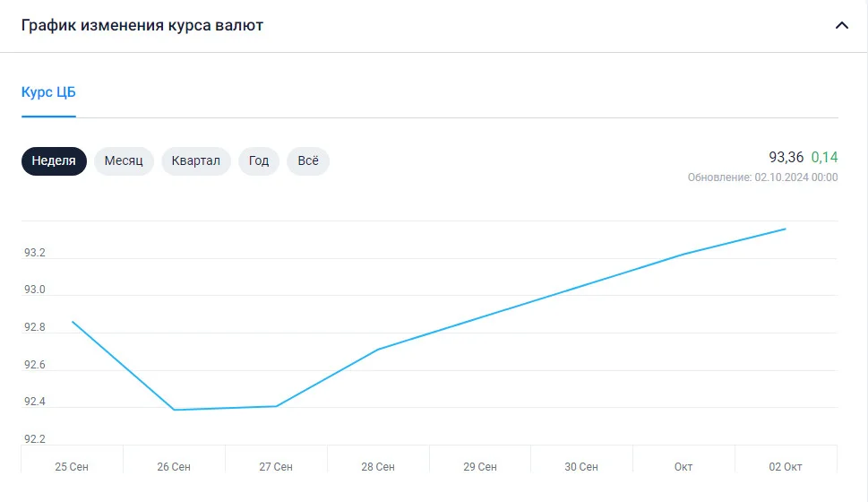Click the 02 Окт date label
Image resolution: width=868 pixels, height=502 pixels.
click(x=786, y=466)
